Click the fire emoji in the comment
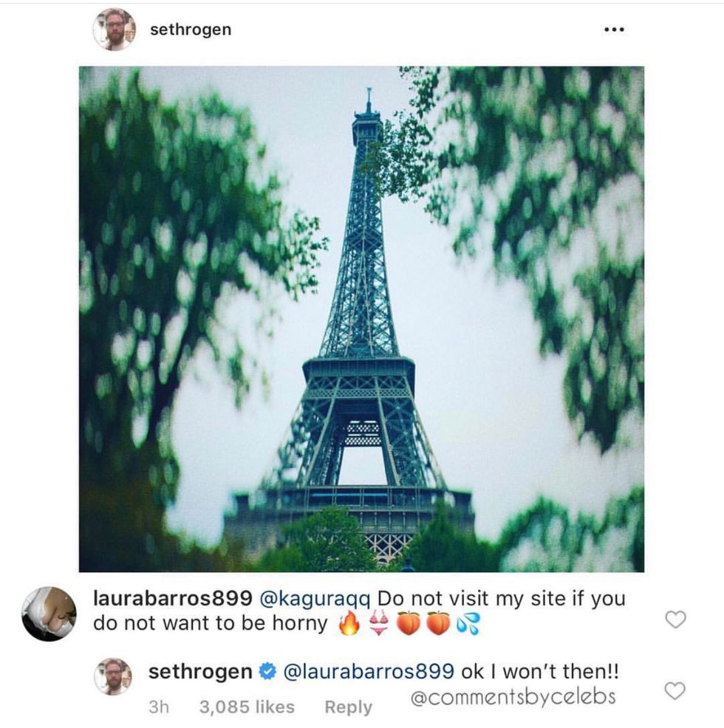 pos(349,624)
